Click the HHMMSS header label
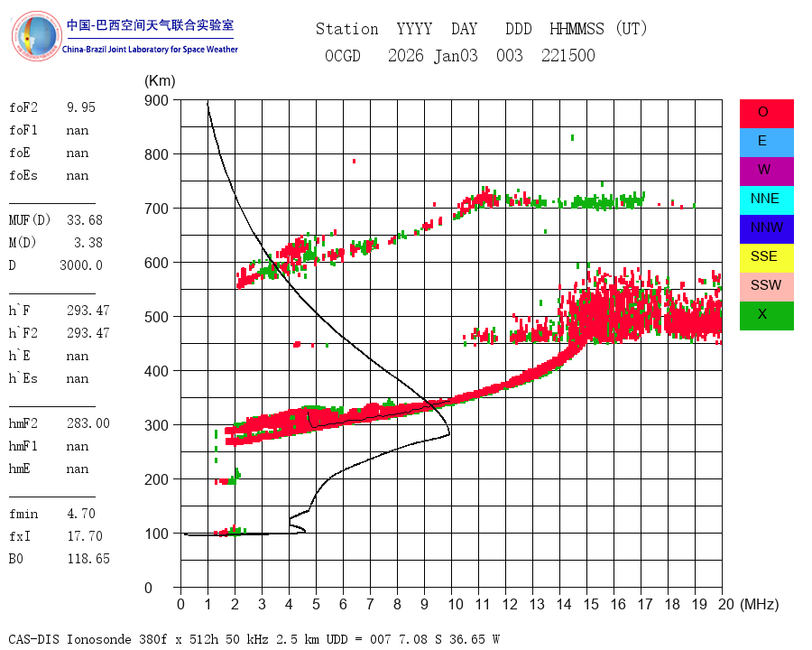Image resolution: width=812 pixels, height=650 pixels. point(577,29)
